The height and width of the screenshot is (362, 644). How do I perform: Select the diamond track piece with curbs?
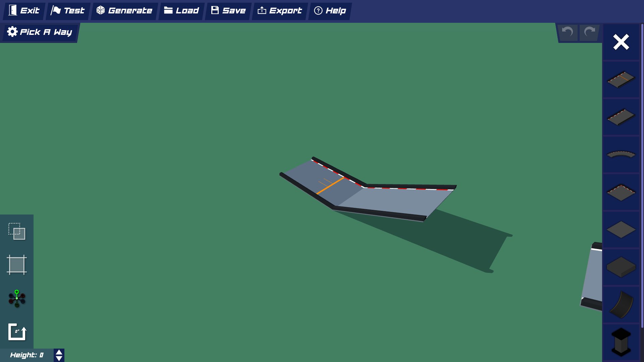pyautogui.click(x=621, y=192)
